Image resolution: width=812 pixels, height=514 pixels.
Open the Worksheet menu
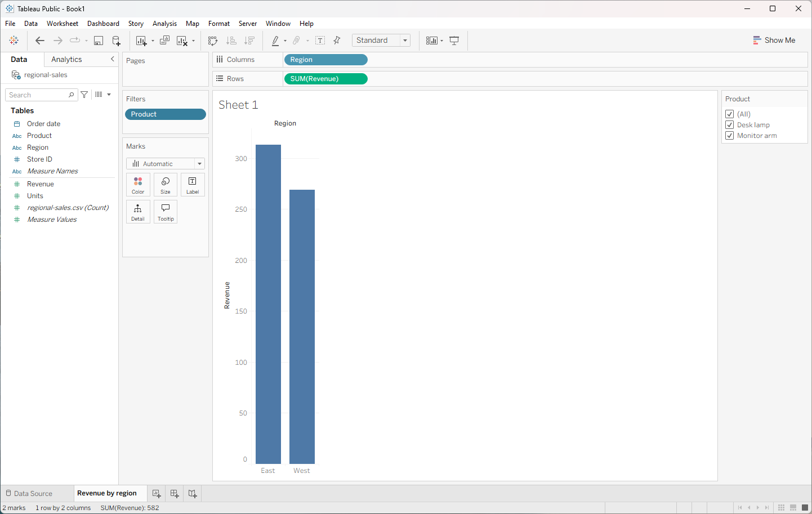click(63, 24)
